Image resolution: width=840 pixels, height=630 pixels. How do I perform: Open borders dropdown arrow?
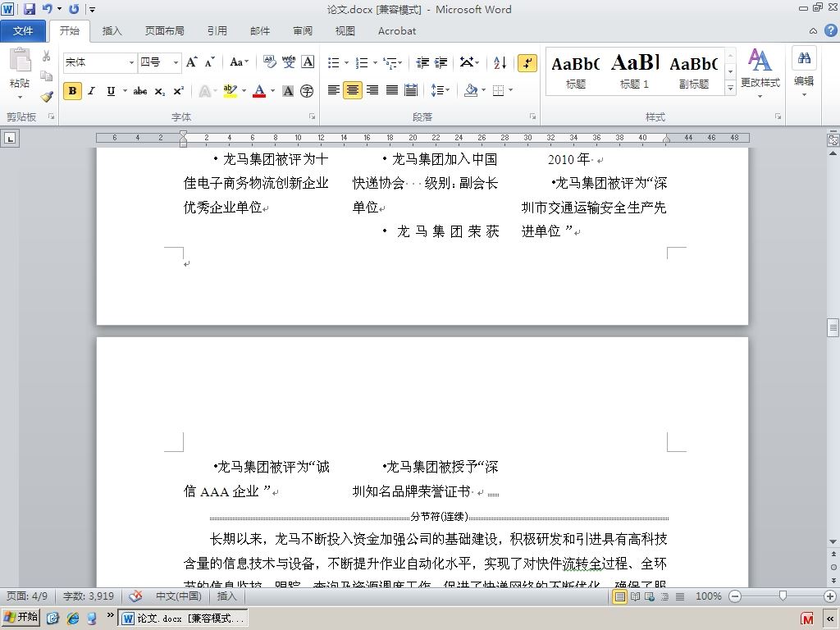point(510,90)
